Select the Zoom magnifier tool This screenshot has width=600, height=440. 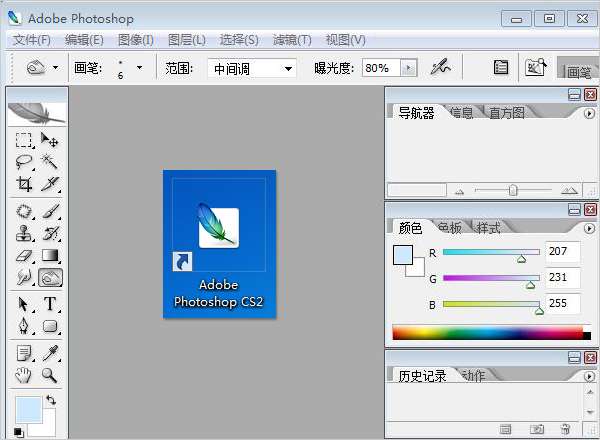tap(50, 375)
